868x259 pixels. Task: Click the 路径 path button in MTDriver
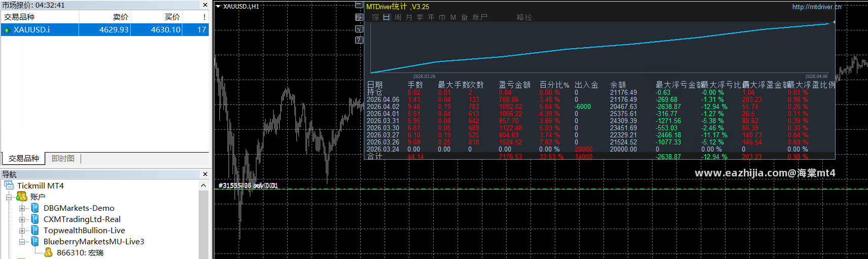524,17
